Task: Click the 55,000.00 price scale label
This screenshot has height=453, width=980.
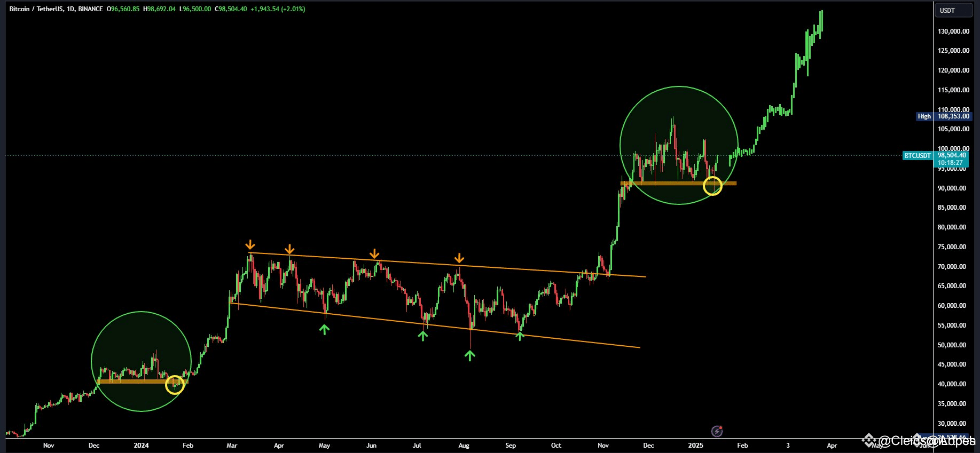Action: (952, 325)
